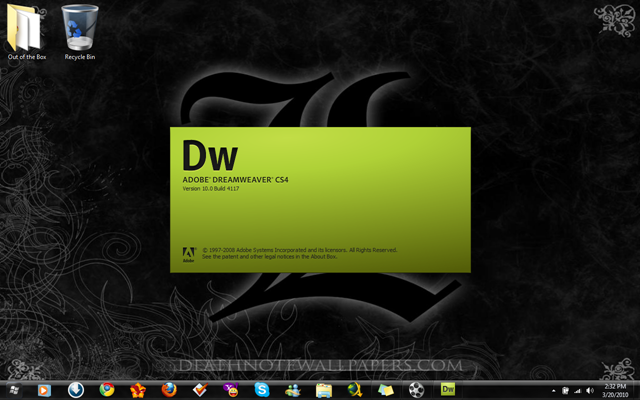Image resolution: width=640 pixels, height=400 pixels.
Task: Open the Windows Start menu
Action: (x=14, y=390)
